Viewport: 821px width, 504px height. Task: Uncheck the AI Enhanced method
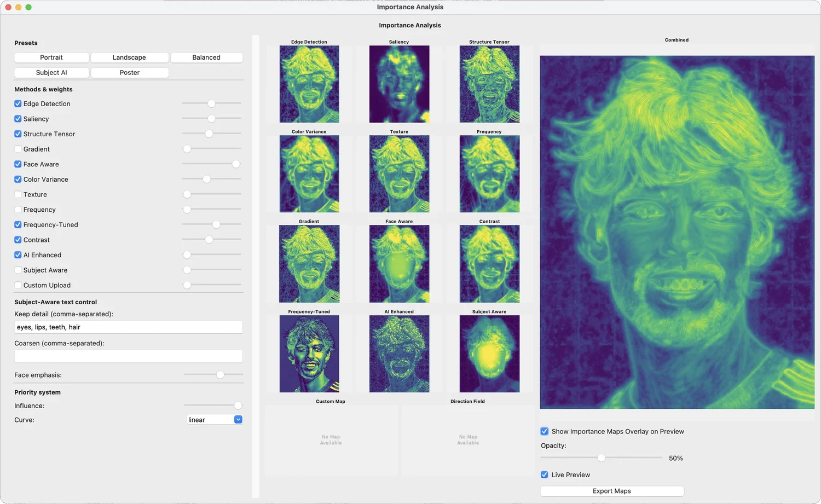[18, 255]
